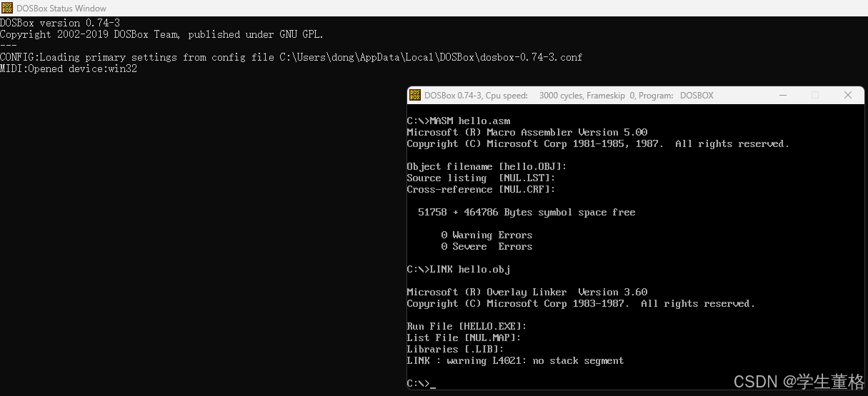Click the DOSBox 0.74-3 window title icon
868x396 pixels.
coord(414,95)
